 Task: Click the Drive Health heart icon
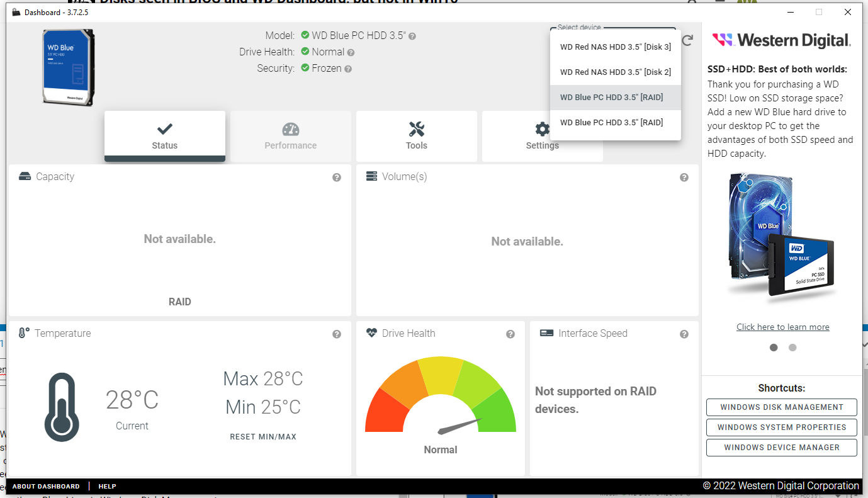[372, 333]
